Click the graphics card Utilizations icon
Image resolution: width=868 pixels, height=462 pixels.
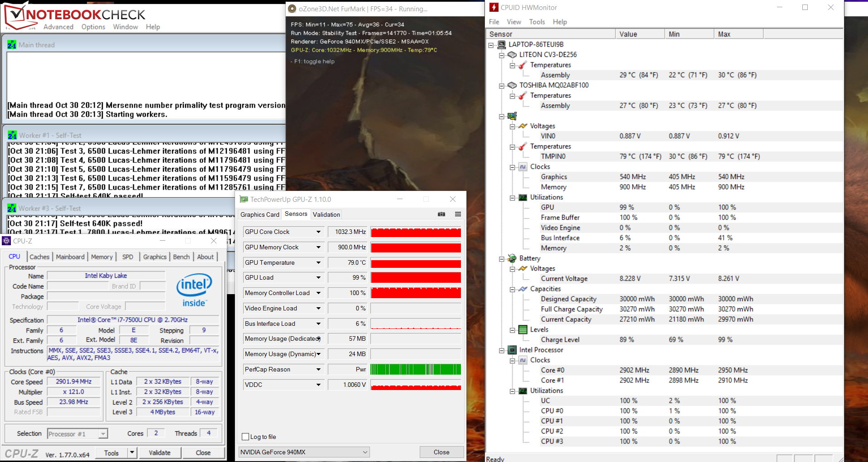tap(523, 197)
